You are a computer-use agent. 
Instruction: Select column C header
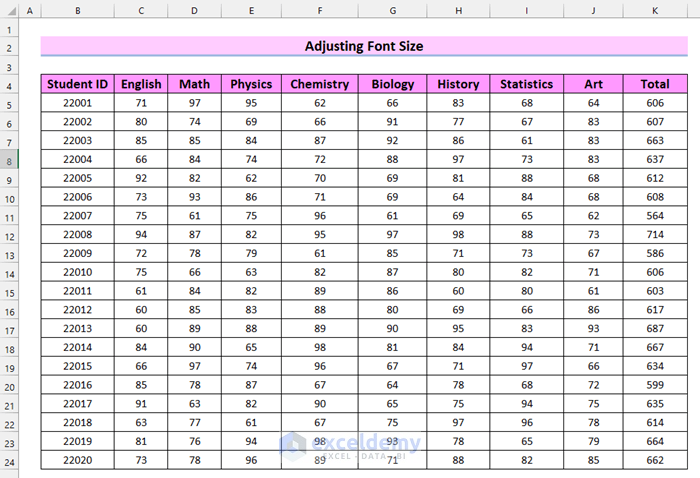[141, 10]
